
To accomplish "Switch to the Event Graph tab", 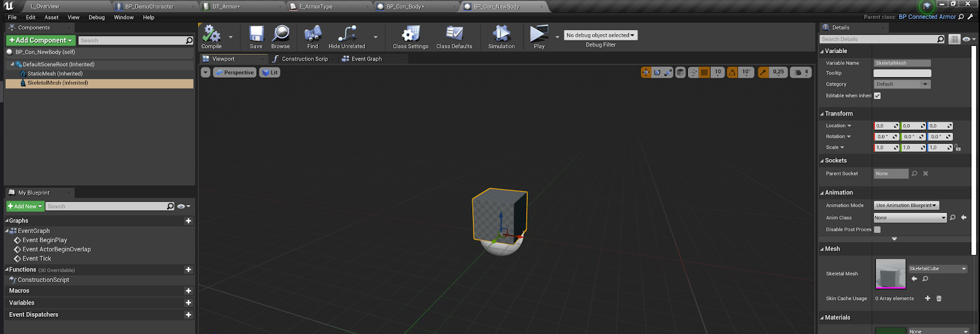I will (366, 59).
